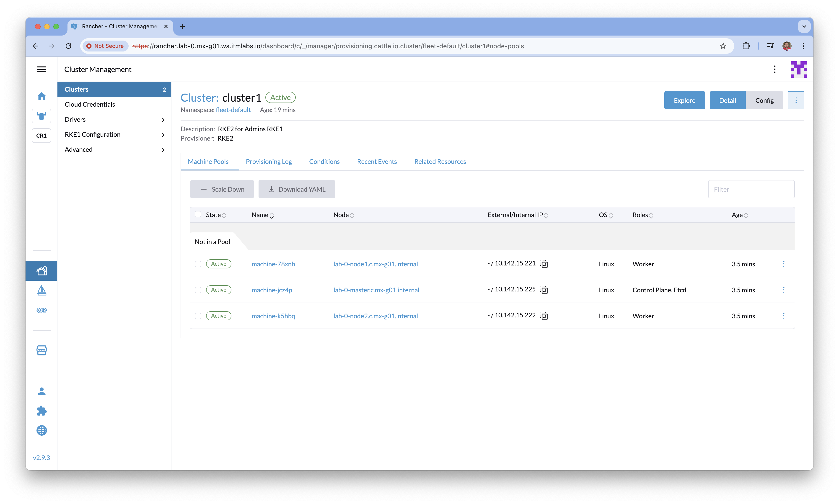839x504 pixels.
Task: Open the hamburger navigation menu
Action: pos(41,69)
